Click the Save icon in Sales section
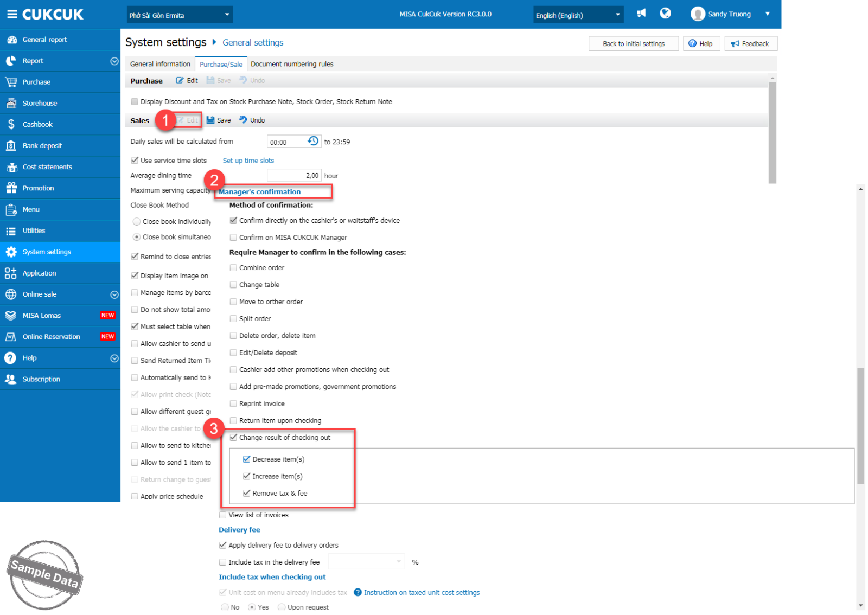 (x=210, y=120)
